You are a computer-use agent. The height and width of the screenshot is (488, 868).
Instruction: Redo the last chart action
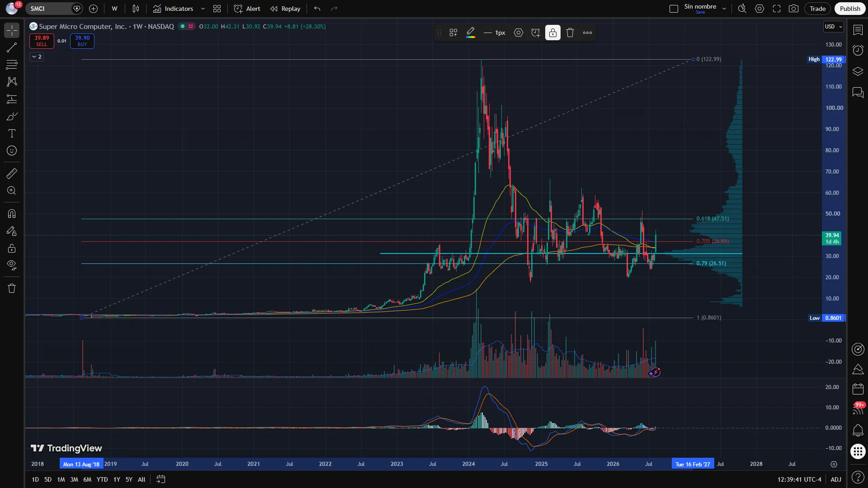pyautogui.click(x=334, y=9)
